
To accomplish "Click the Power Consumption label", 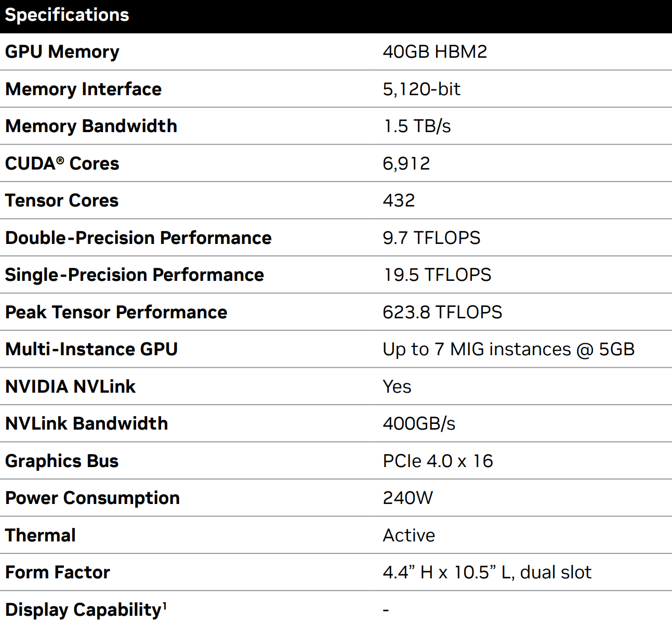I will pyautogui.click(x=93, y=498).
